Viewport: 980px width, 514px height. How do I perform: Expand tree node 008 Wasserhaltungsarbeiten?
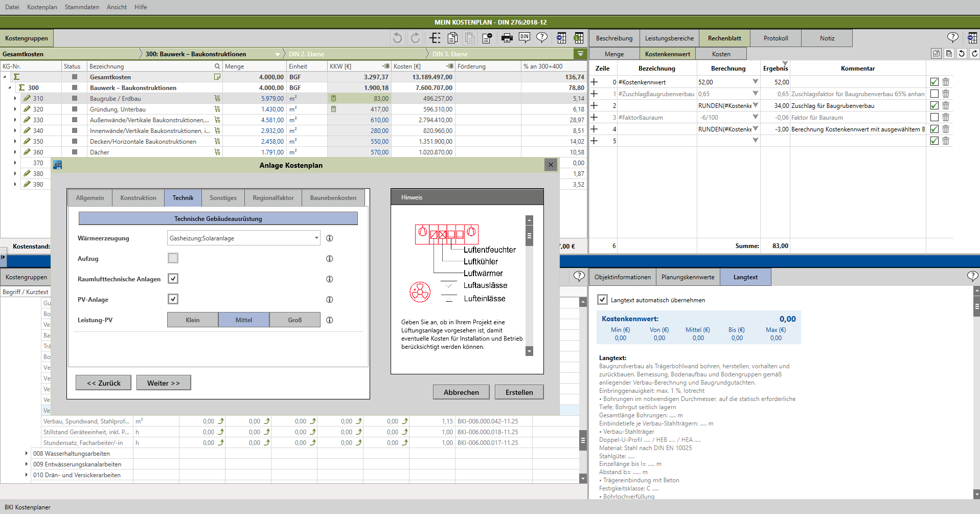point(27,454)
